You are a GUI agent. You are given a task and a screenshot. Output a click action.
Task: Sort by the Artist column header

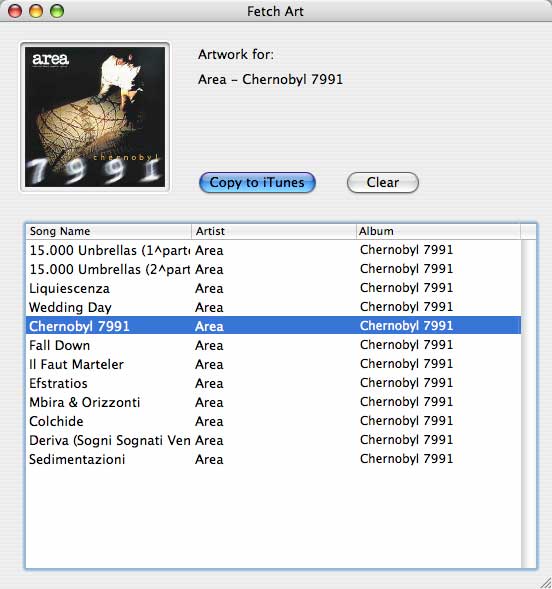tap(274, 231)
